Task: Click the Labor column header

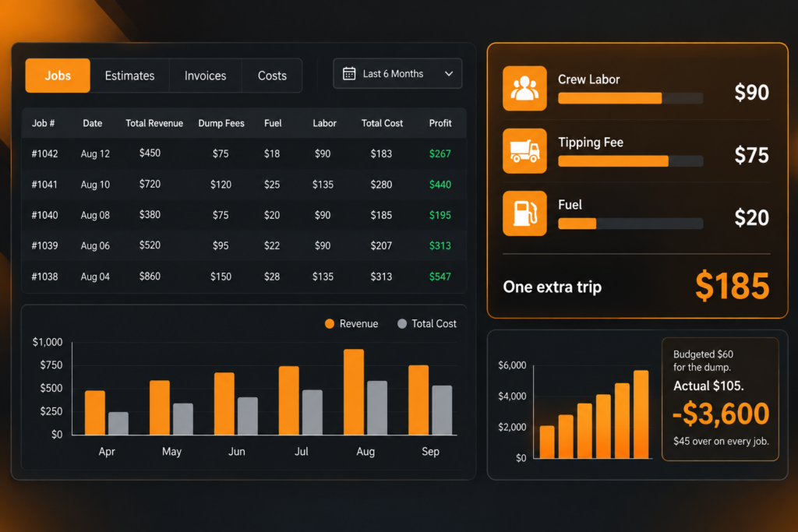Action: pos(325,123)
